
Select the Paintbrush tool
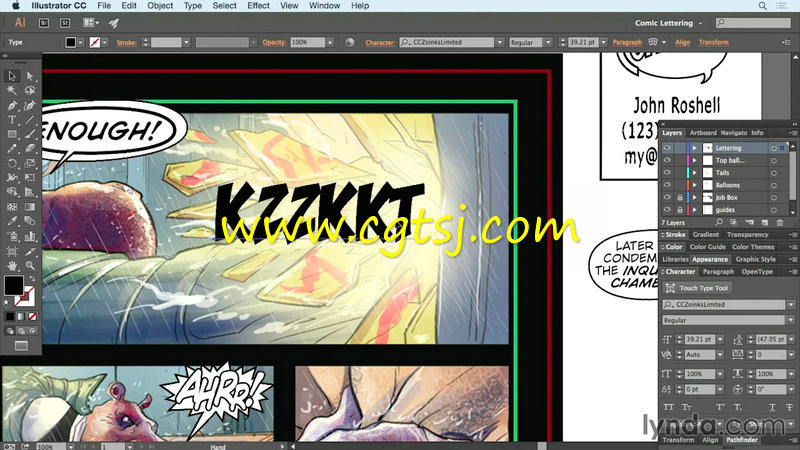(30, 134)
